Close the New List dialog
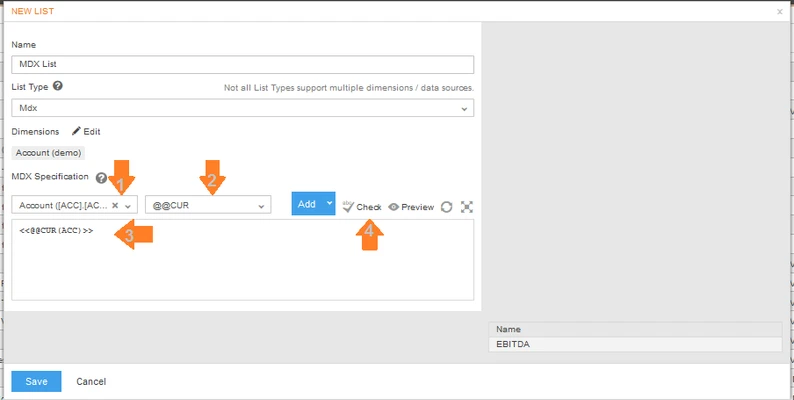 tap(779, 11)
